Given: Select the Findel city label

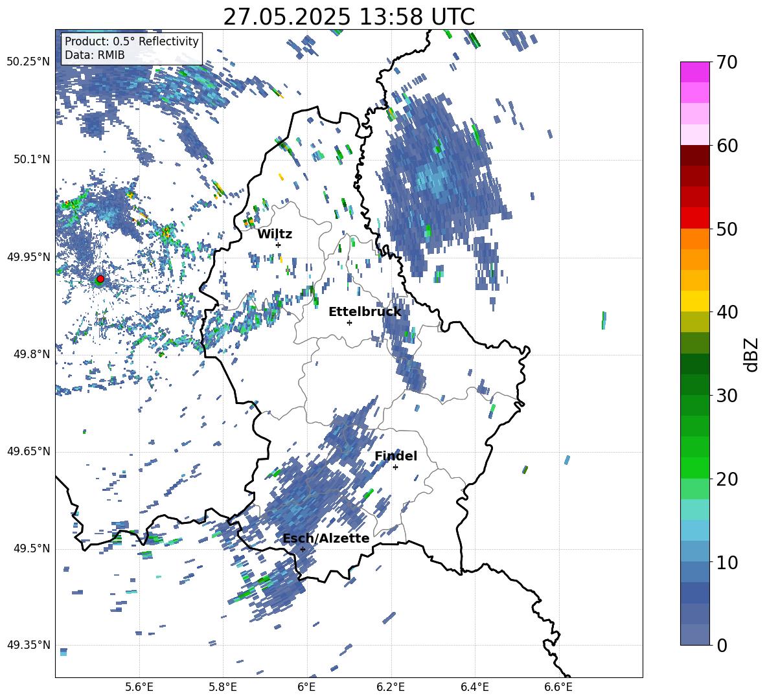Looking at the screenshot, I should [x=396, y=456].
